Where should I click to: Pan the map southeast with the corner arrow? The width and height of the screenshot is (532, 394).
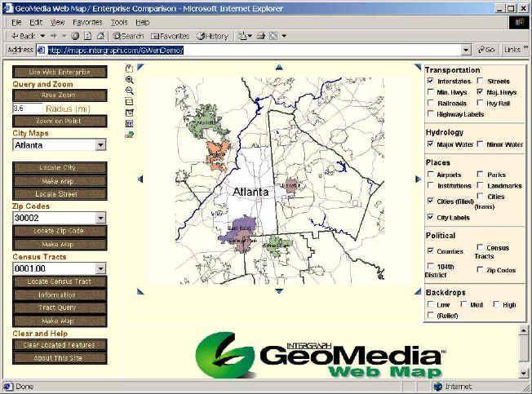(418, 291)
